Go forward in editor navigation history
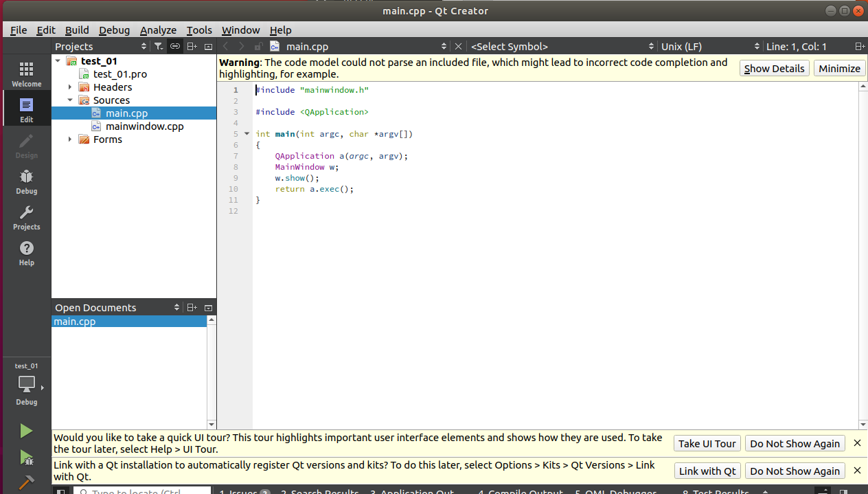 [x=241, y=46]
